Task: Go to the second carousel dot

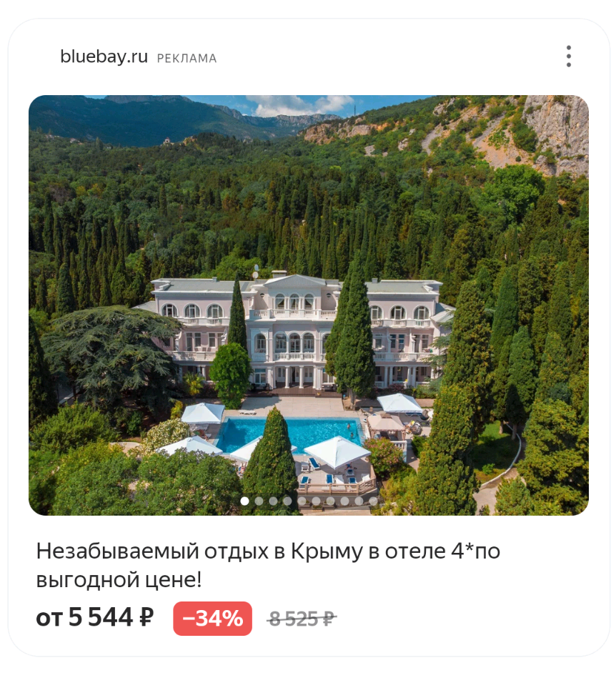Action: pos(259,501)
